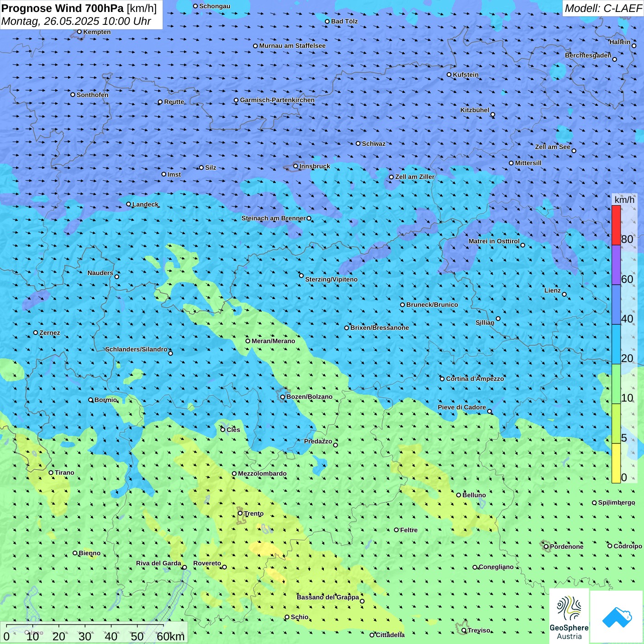644x644 pixels.
Task: Click the yellow 0–5 km/h legend swatch
Action: [616, 463]
